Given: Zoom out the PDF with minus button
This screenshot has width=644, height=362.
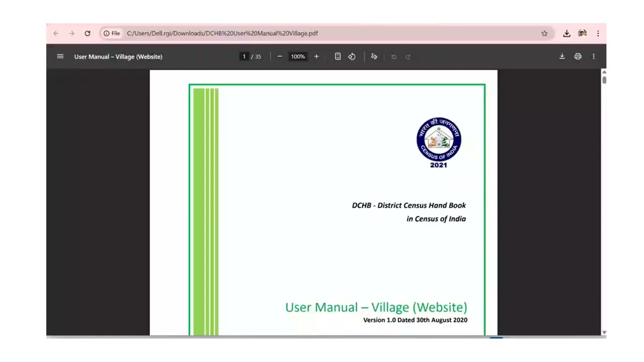Looking at the screenshot, I should 280,56.
